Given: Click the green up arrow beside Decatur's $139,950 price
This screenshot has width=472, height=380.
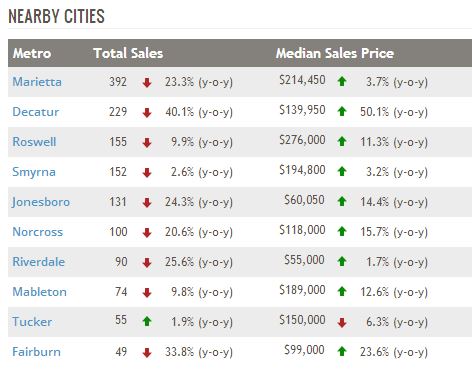Looking at the screenshot, I should pos(342,111).
